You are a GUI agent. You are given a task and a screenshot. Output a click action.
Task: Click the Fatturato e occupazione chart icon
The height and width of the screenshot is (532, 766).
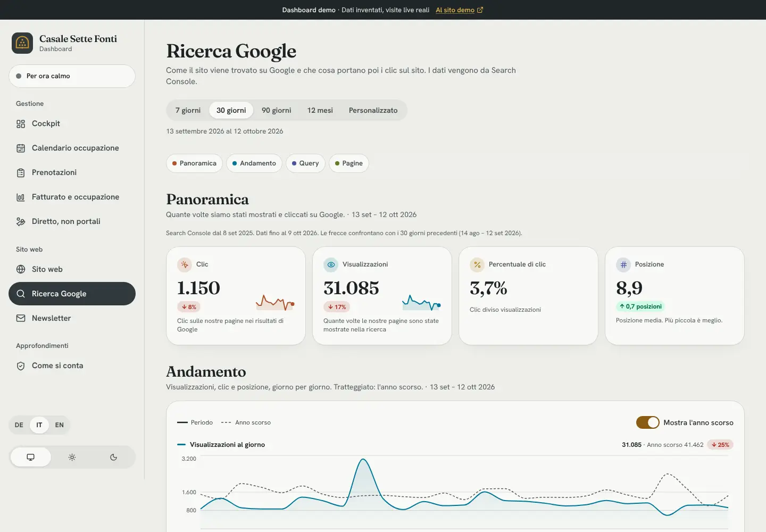point(21,197)
